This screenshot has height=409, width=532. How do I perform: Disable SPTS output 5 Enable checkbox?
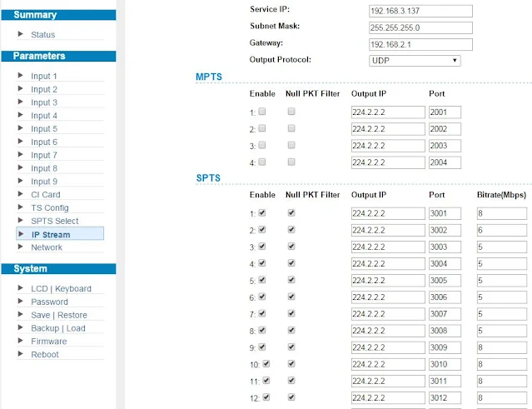[262, 280]
